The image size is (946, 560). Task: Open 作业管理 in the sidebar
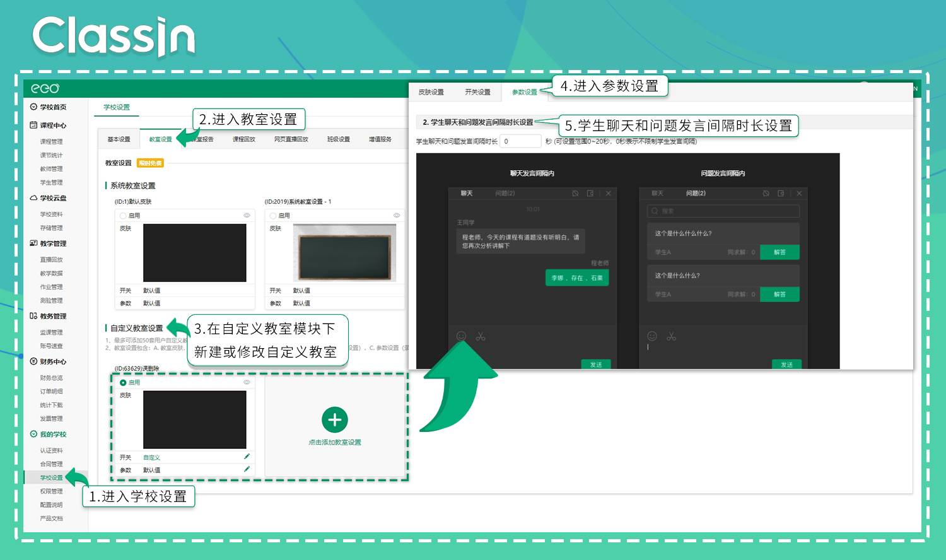point(51,287)
